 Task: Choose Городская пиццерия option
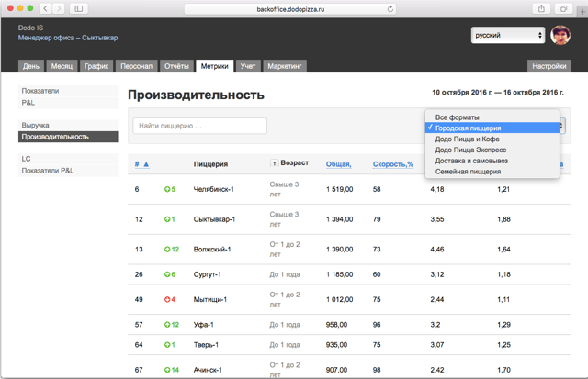[x=492, y=128]
